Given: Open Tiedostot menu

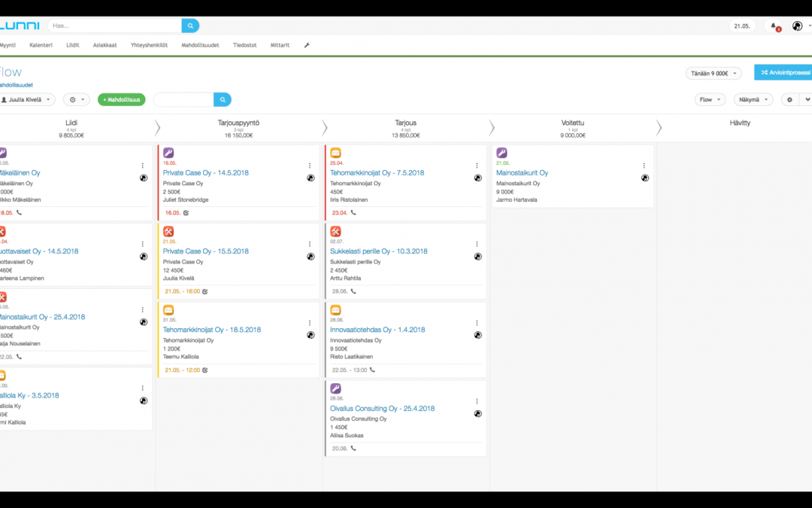Looking at the screenshot, I should [245, 45].
